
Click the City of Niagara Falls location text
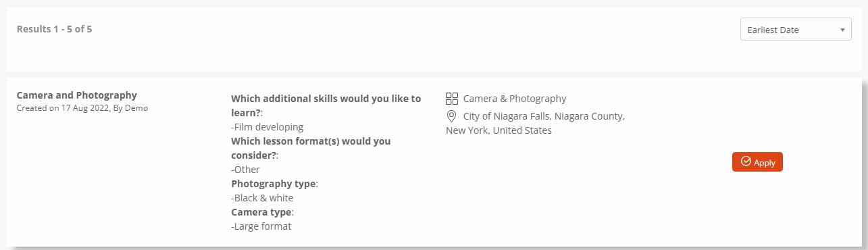point(544,116)
